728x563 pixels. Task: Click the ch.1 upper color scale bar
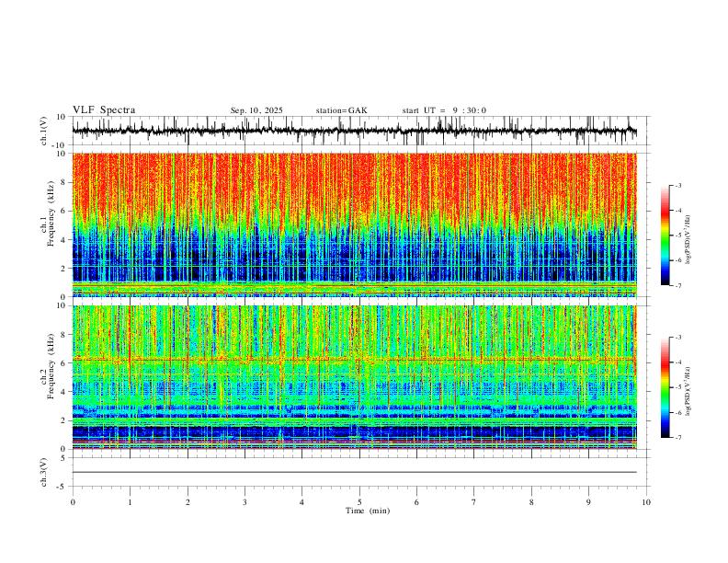(665, 236)
